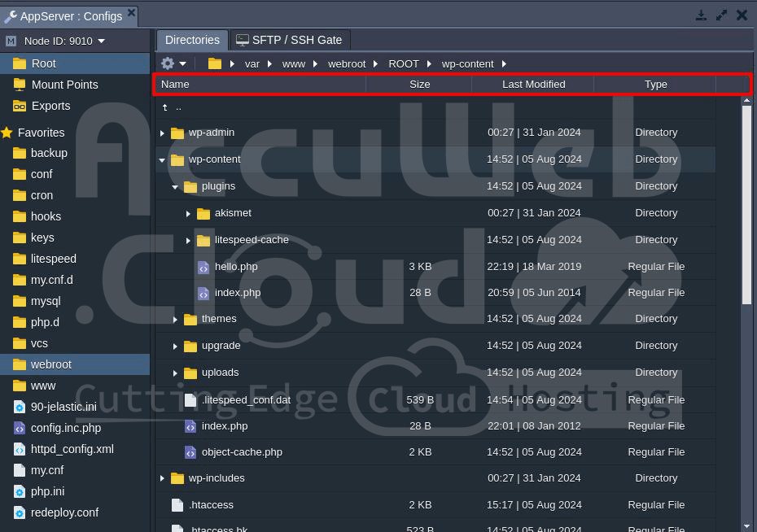The image size is (757, 532).
Task: Click the vertical scrollbar of the file list
Action: click(746, 203)
